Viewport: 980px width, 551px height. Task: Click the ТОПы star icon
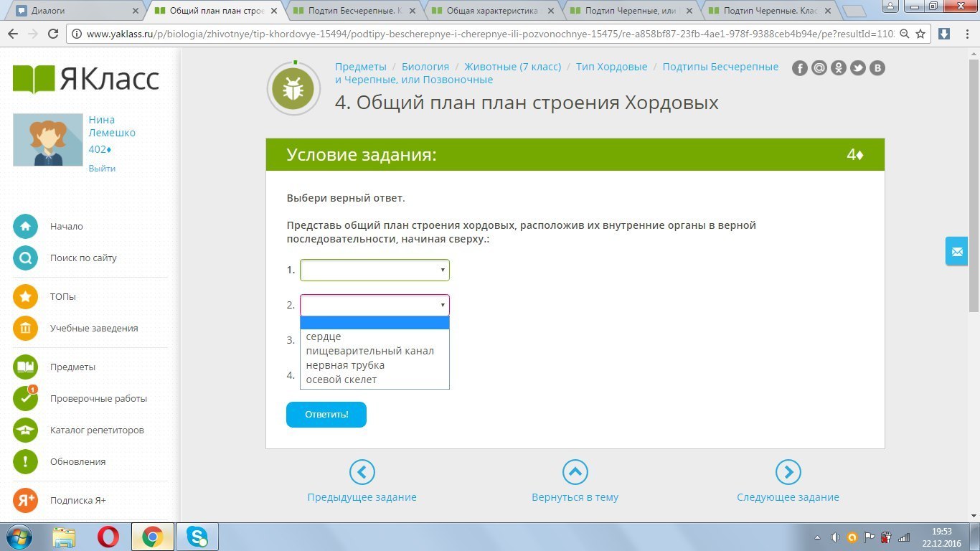click(25, 297)
